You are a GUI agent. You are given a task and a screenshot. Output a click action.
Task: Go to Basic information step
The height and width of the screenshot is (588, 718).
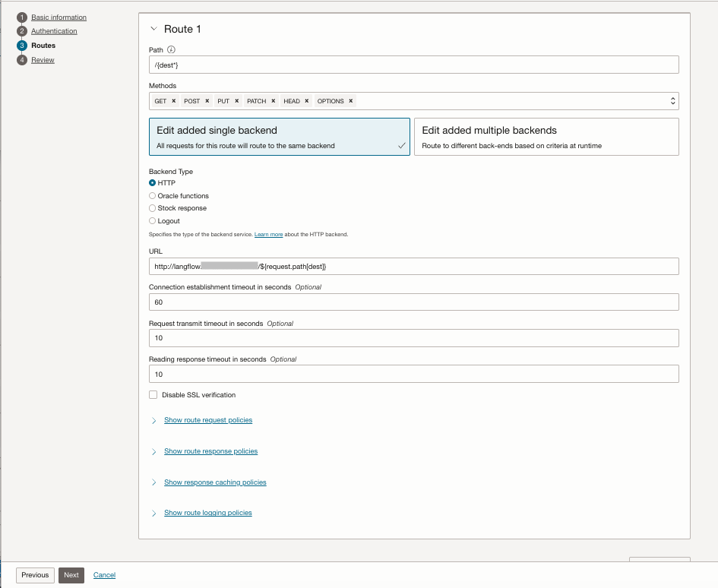(59, 17)
